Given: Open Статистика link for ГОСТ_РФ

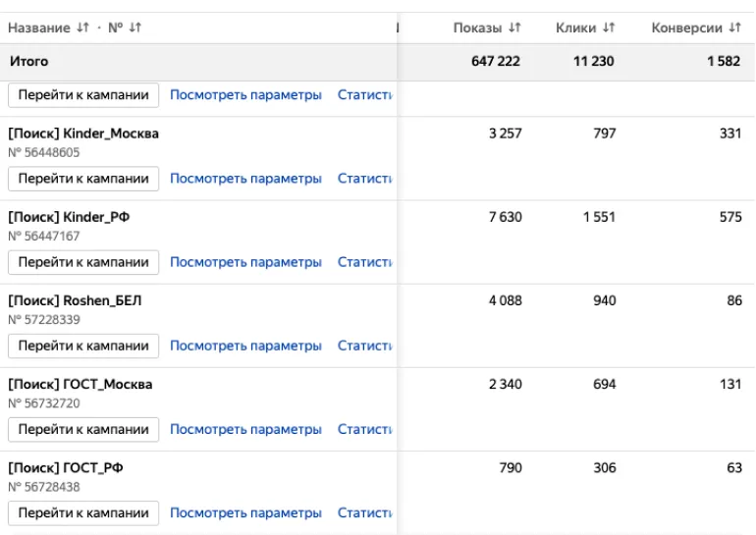Looking at the screenshot, I should 365,512.
